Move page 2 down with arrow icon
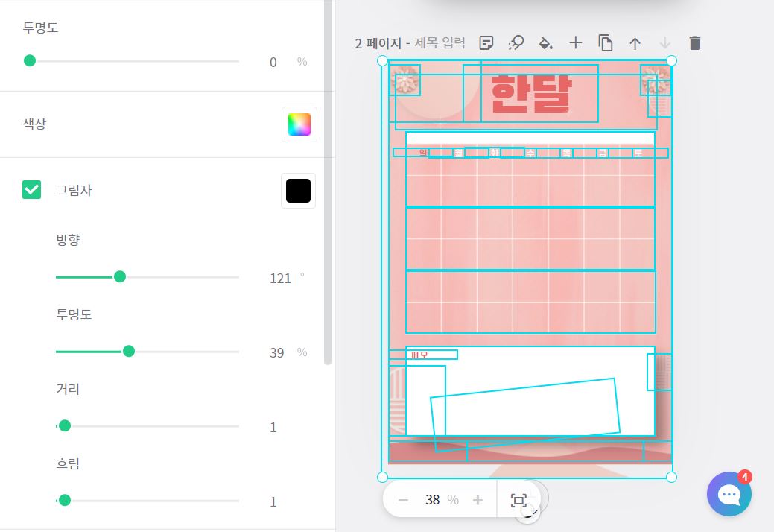Screen dimensions: 774x532 pyautogui.click(x=665, y=43)
